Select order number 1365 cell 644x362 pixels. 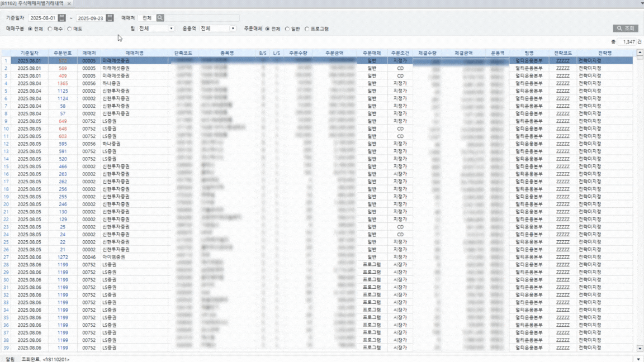[x=63, y=83]
